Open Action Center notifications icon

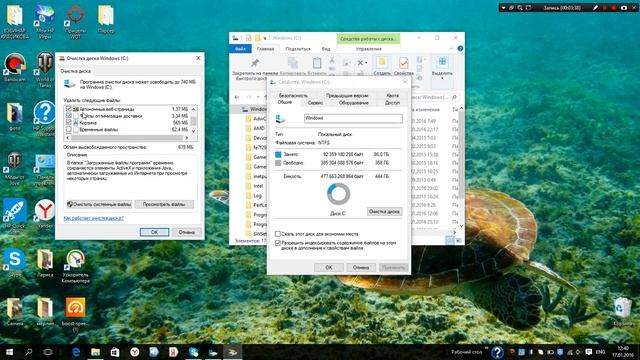click(x=588, y=352)
